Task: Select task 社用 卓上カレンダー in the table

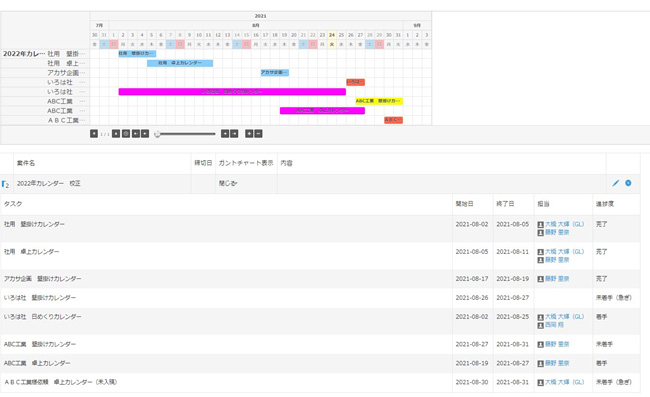Action: pyautogui.click(x=32, y=252)
